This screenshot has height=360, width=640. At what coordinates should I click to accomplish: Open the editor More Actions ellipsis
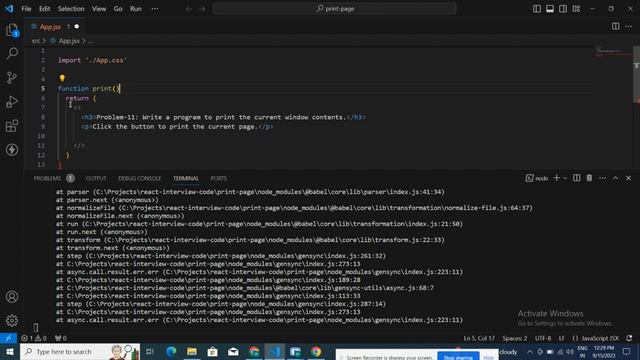click(x=629, y=27)
